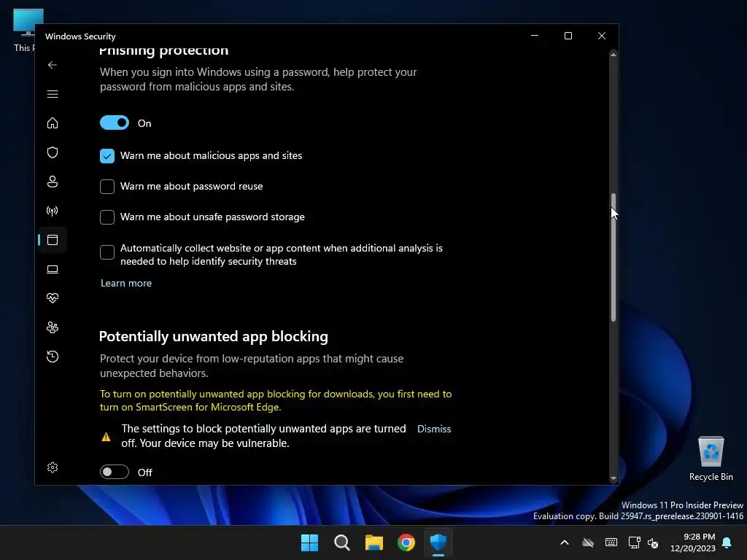Click the scrollbar up arrow
Screen dimensions: 747x560
[614, 55]
